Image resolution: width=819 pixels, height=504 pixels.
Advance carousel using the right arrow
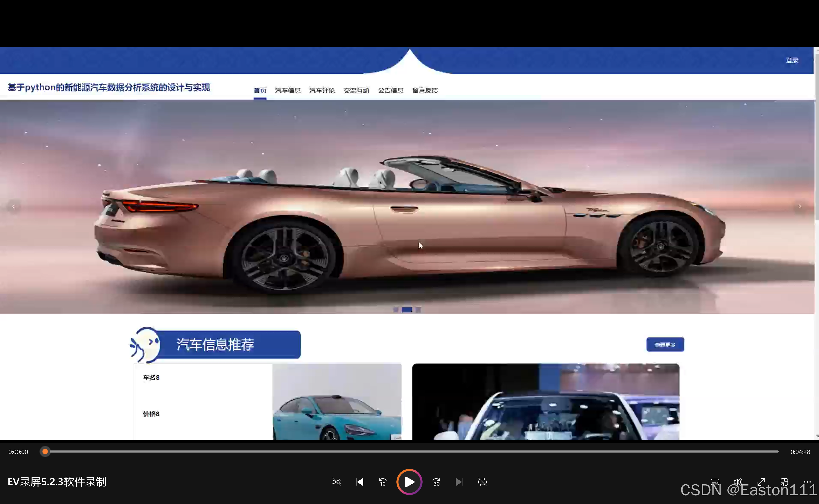tap(800, 206)
